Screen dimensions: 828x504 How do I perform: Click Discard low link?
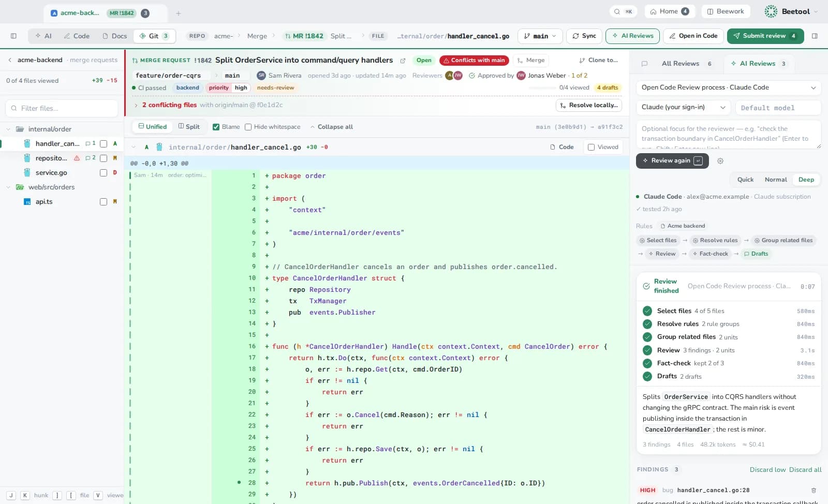[767, 470]
